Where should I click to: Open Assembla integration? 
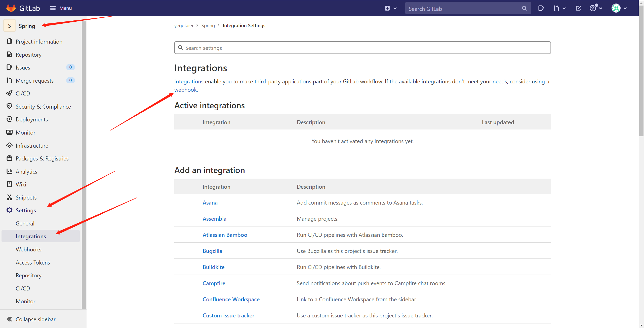coord(215,219)
